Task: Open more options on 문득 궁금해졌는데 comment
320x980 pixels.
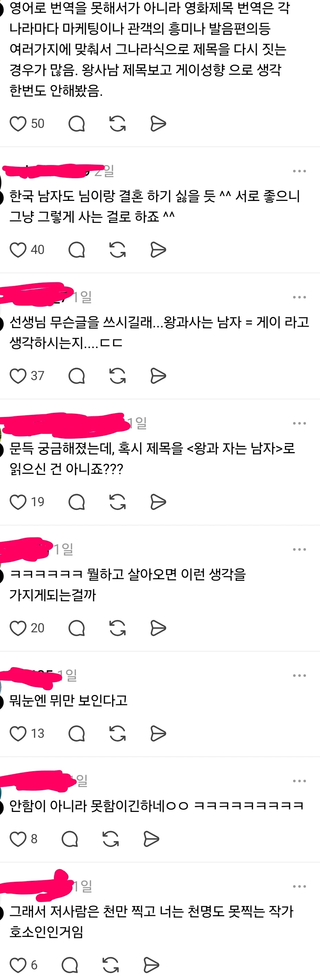Action: coord(299,423)
